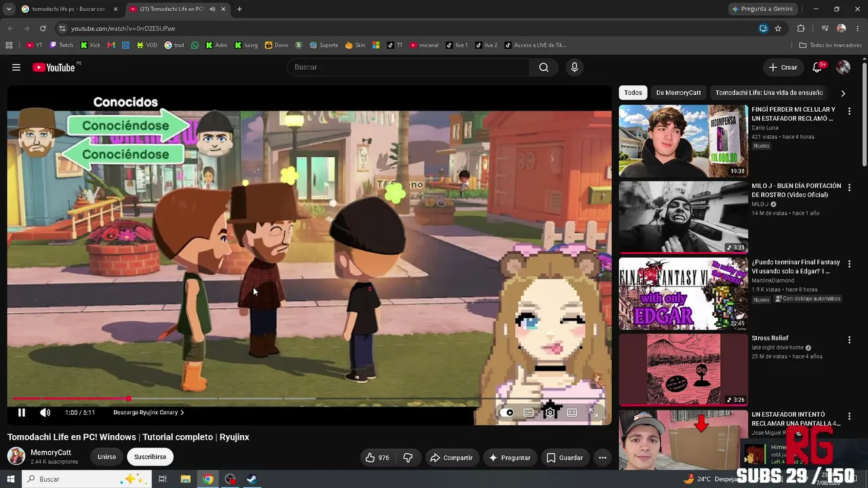The image size is (868, 488).
Task: Mute the YouTube tab audio icon
Action: 212,9
